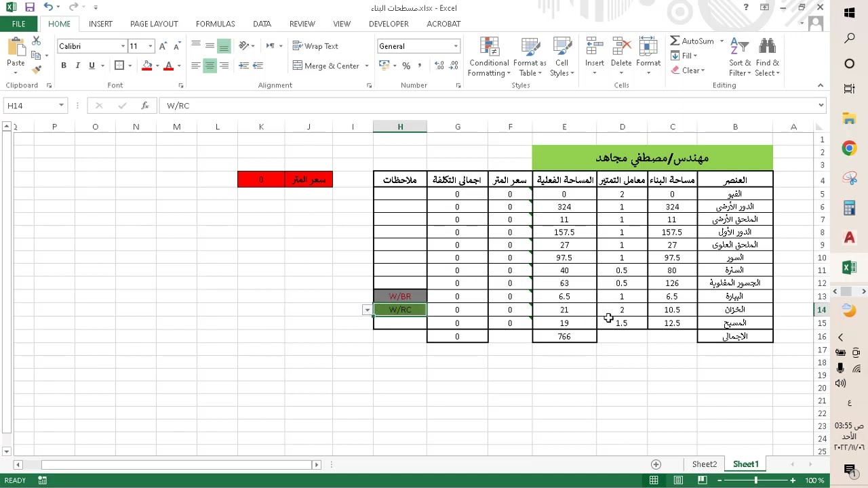Screen dimensions: 868x488
Task: Click the Zoom In plus button
Action: pyautogui.click(x=793, y=481)
